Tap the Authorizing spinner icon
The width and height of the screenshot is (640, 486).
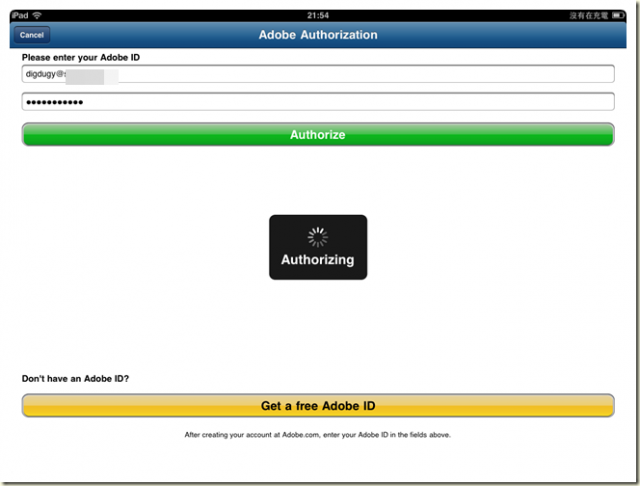point(318,237)
